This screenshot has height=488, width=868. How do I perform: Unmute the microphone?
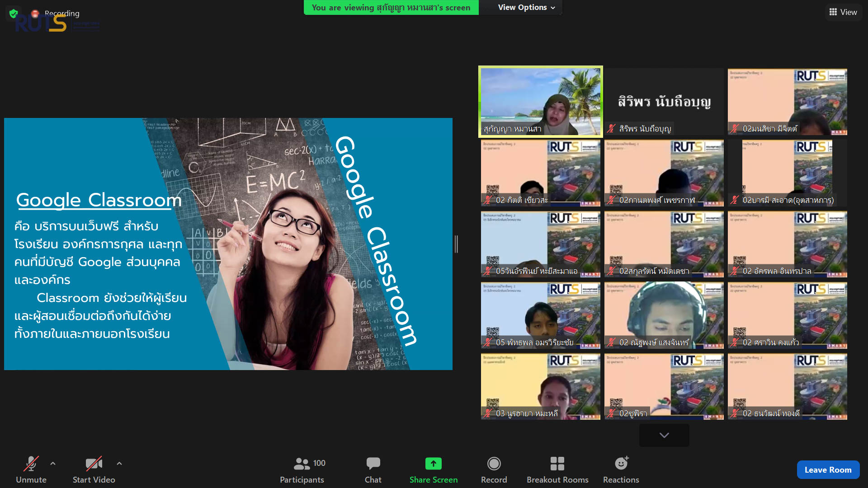click(x=31, y=470)
